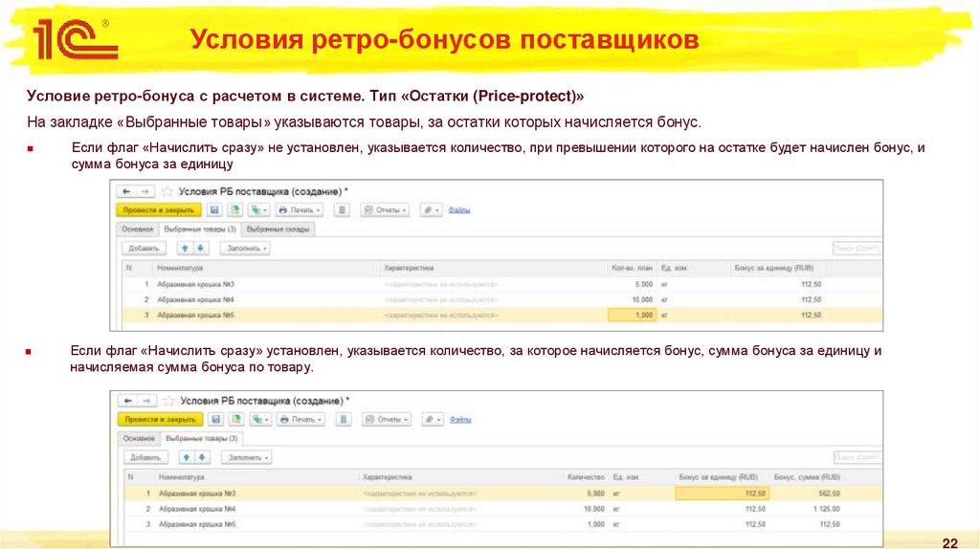The width and height of the screenshot is (980, 549).
Task: Open the 'create based on' menu in the upper window
Action: (258, 210)
